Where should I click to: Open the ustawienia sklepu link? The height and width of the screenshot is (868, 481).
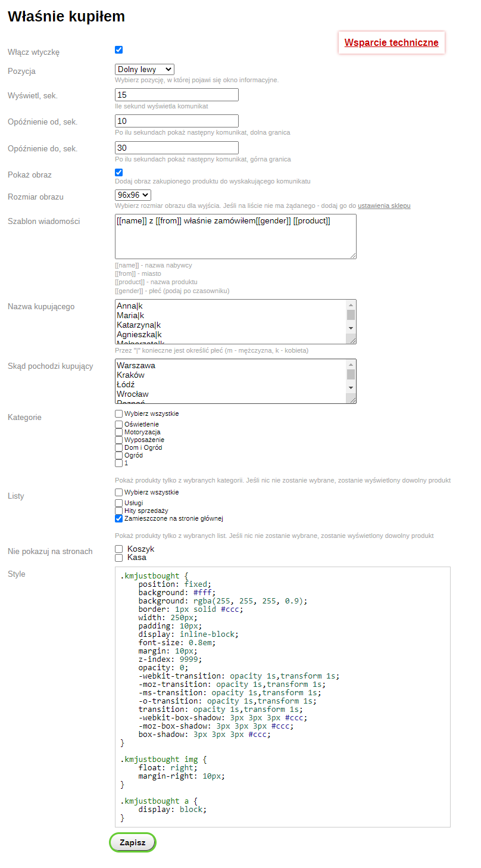384,206
